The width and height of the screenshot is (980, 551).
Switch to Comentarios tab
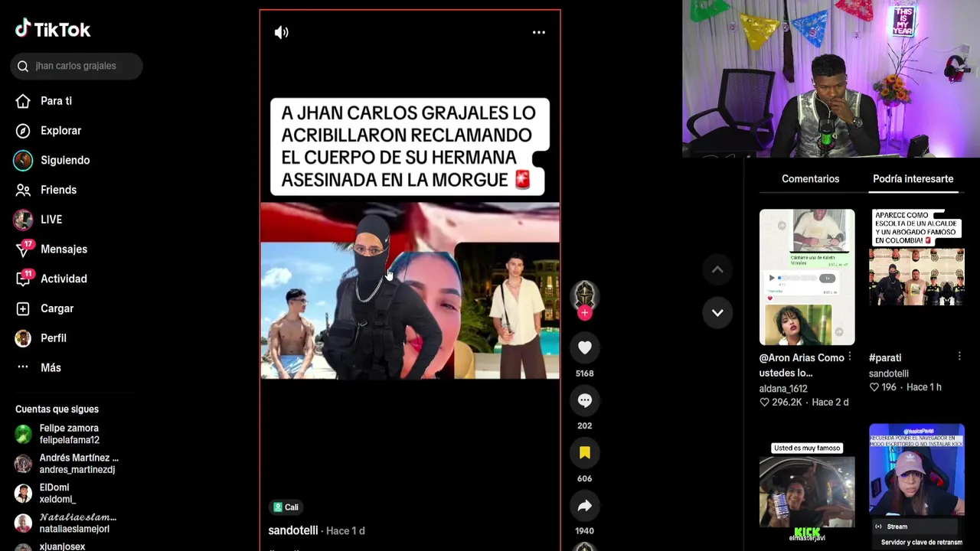pos(810,179)
